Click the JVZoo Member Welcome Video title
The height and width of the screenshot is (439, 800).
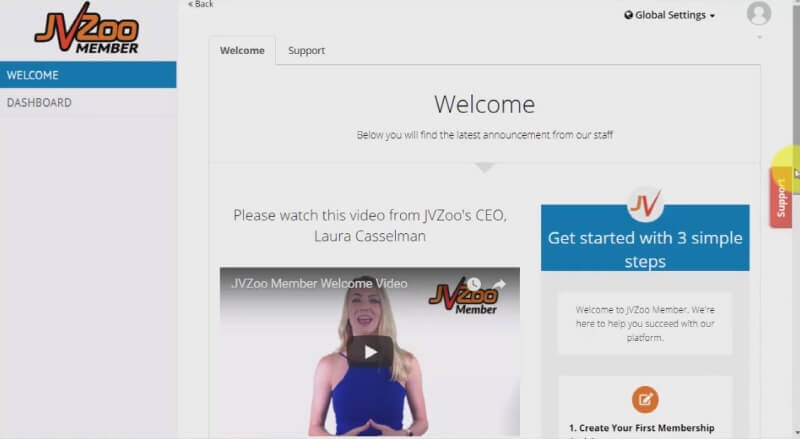click(x=319, y=283)
